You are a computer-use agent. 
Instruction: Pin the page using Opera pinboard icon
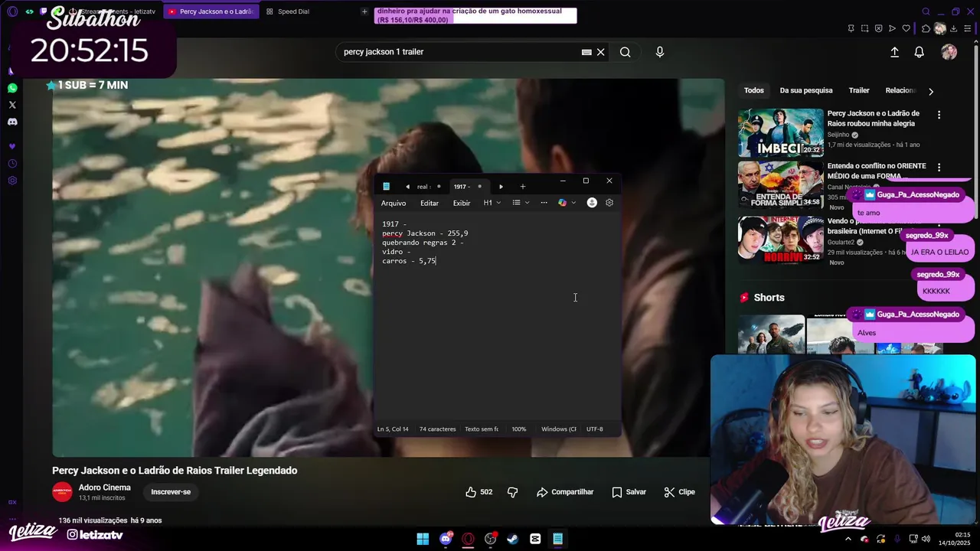click(851, 28)
